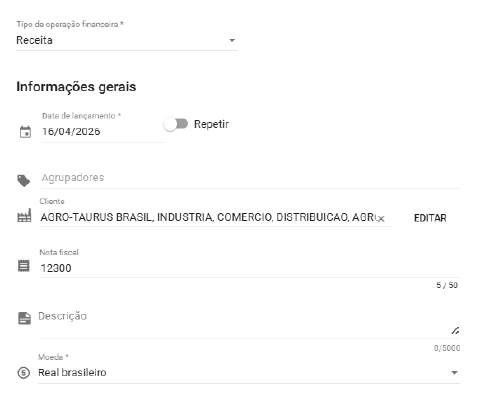Screen dimensions: 480x401
Task: Click the tag icon next to Agrupadores
Action: click(24, 181)
